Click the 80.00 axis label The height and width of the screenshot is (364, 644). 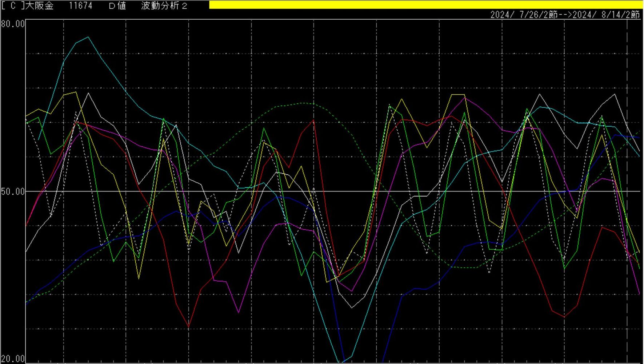click(13, 24)
